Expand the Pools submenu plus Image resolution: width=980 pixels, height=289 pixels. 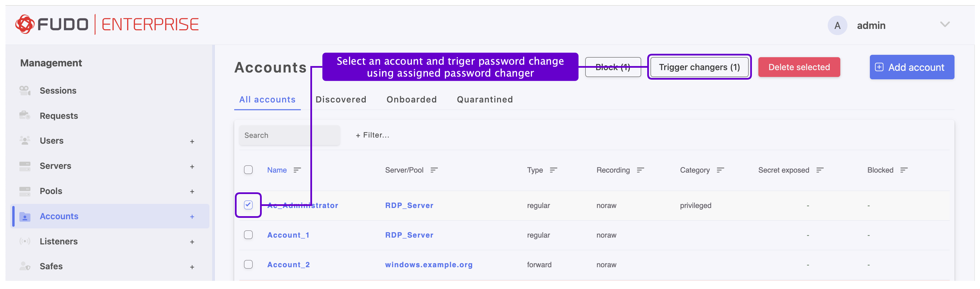tap(192, 192)
